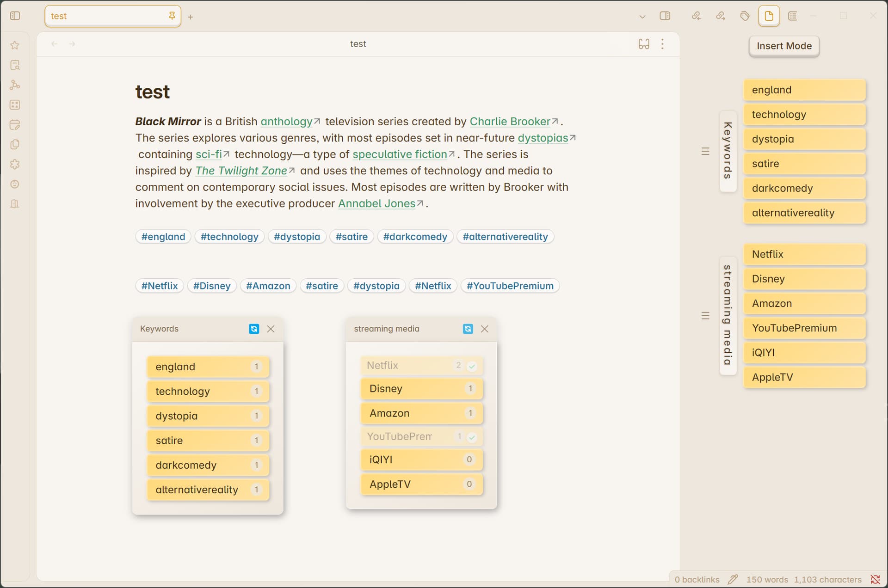Image resolution: width=888 pixels, height=588 pixels.
Task: Uncheck the Netflix item in streaming media popup
Action: pyautogui.click(x=472, y=365)
